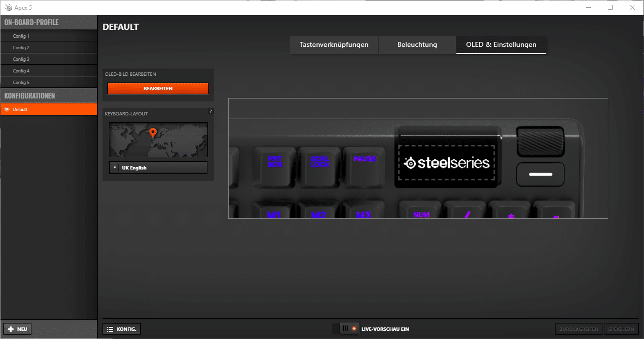Open the Konfig. list menu
This screenshot has height=339, width=644.
[x=122, y=329]
